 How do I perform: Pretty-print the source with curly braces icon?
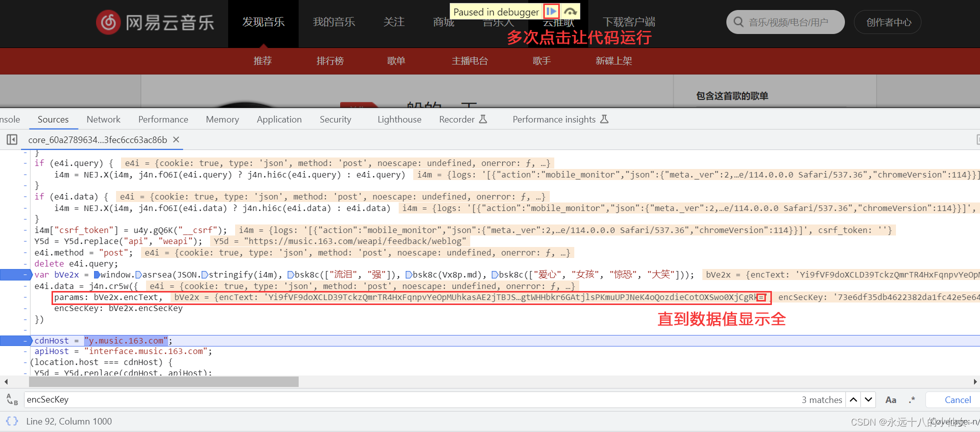click(x=12, y=421)
